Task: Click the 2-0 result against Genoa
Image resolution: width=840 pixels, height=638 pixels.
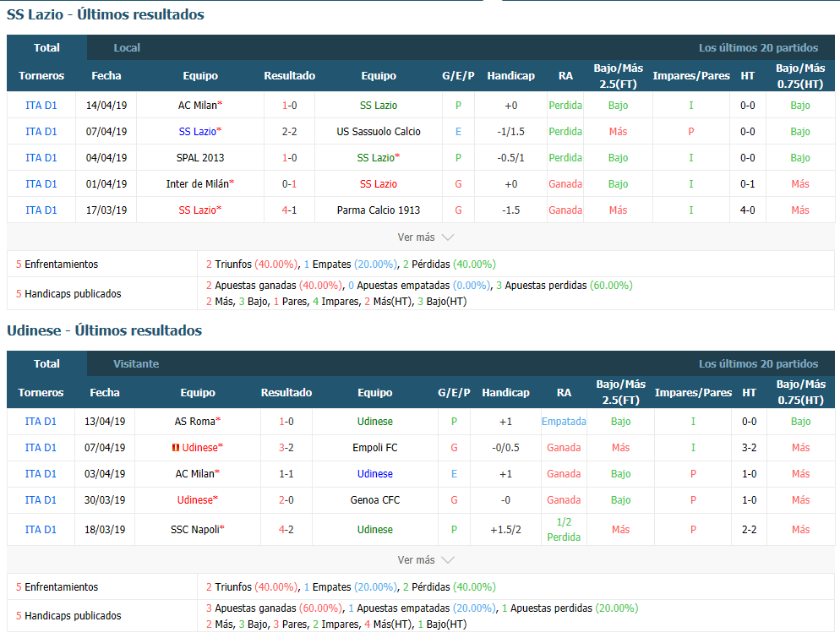Action: point(286,500)
